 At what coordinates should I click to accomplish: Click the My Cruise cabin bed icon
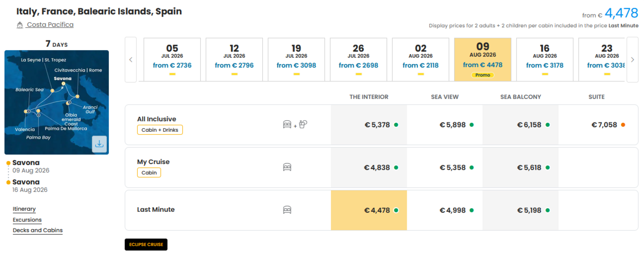287,167
